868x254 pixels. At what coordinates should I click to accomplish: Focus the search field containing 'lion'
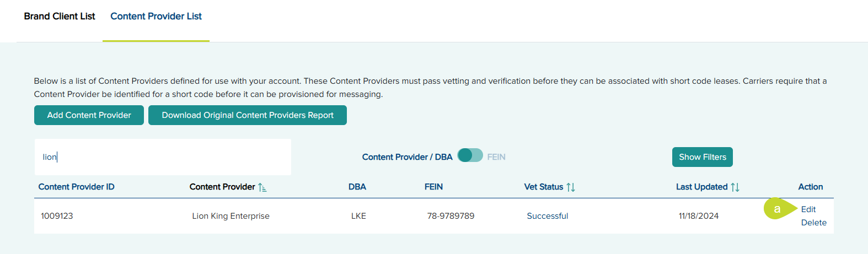[163, 157]
